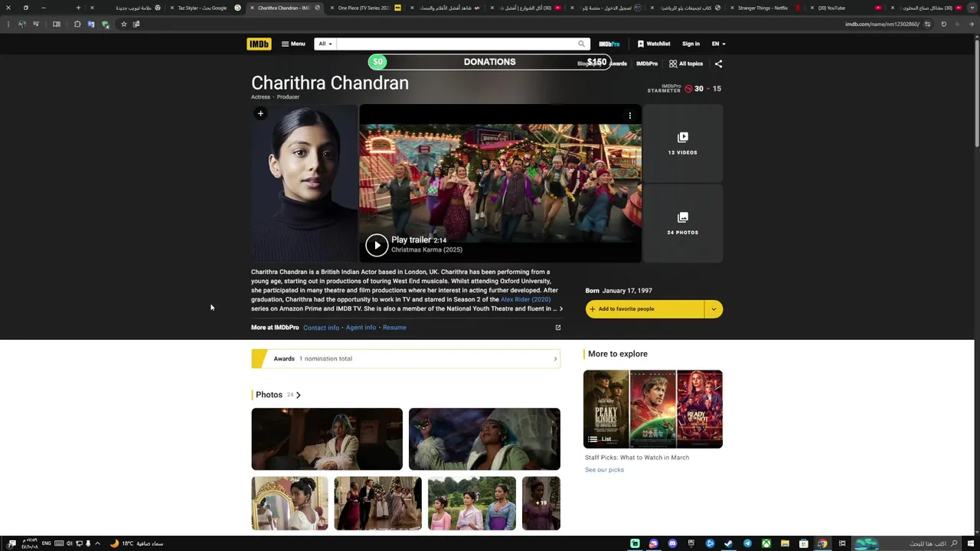Open Microsoft Store from taskbar
This screenshot has width=980, height=551.
pyautogui.click(x=803, y=543)
